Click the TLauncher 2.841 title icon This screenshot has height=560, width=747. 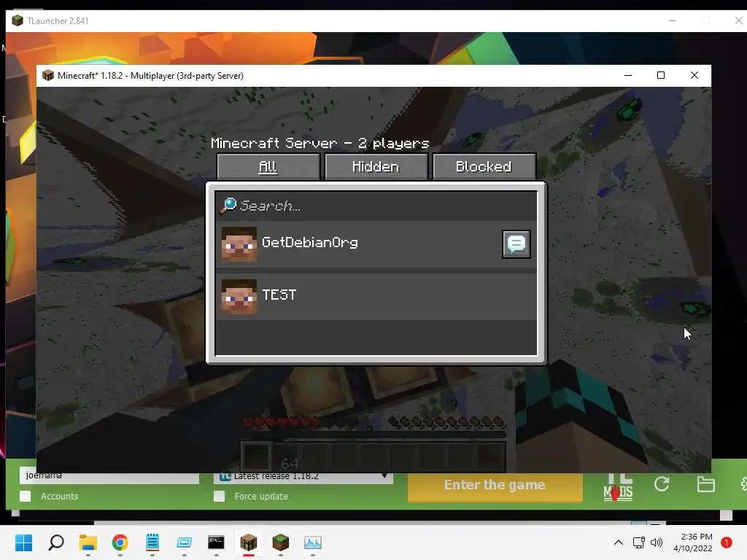pos(18,21)
